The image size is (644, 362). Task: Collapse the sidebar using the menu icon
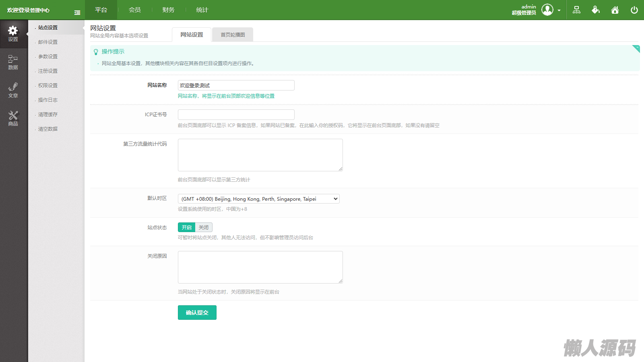pyautogui.click(x=77, y=12)
